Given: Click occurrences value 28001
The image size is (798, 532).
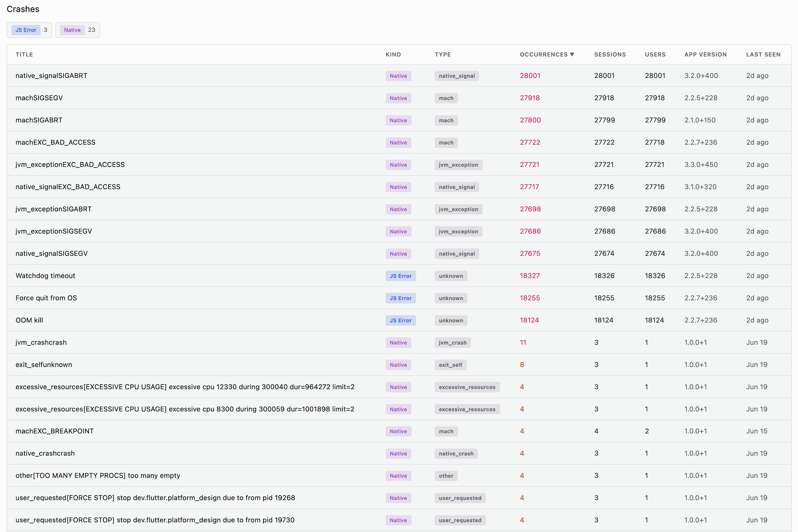Looking at the screenshot, I should point(530,76).
